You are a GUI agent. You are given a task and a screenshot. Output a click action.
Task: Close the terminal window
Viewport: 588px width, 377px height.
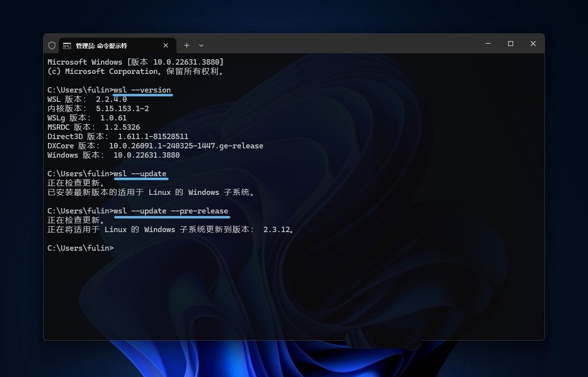point(533,44)
